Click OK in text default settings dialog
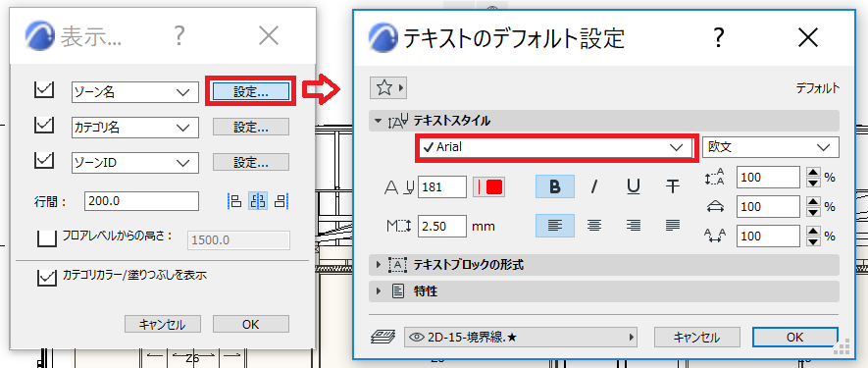The height and width of the screenshot is (368, 868). click(x=794, y=337)
